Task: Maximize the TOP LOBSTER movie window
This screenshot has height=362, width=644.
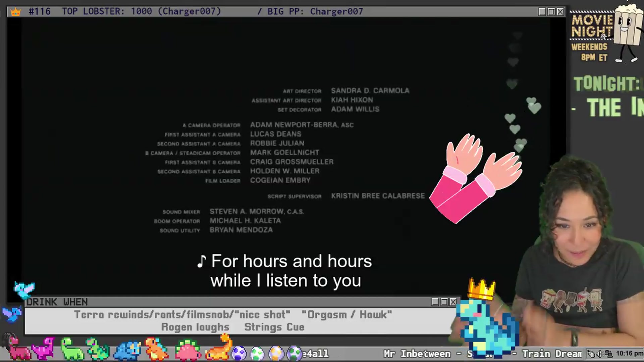Action: [x=551, y=12]
